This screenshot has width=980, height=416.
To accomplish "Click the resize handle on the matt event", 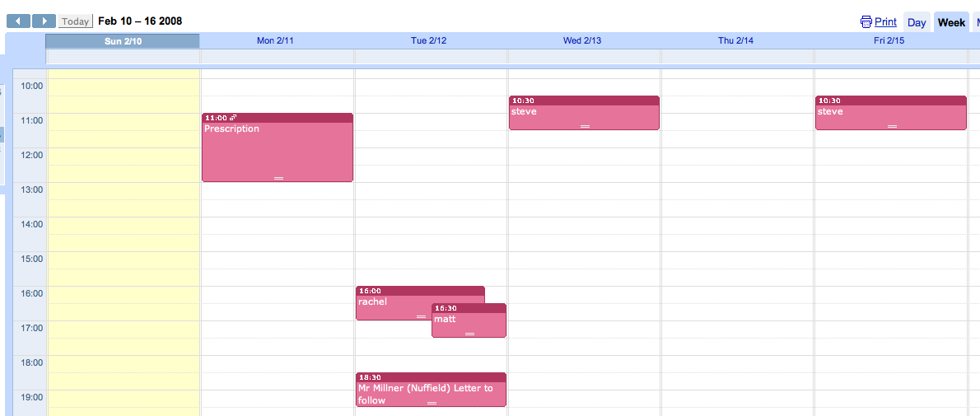I will click(x=469, y=334).
